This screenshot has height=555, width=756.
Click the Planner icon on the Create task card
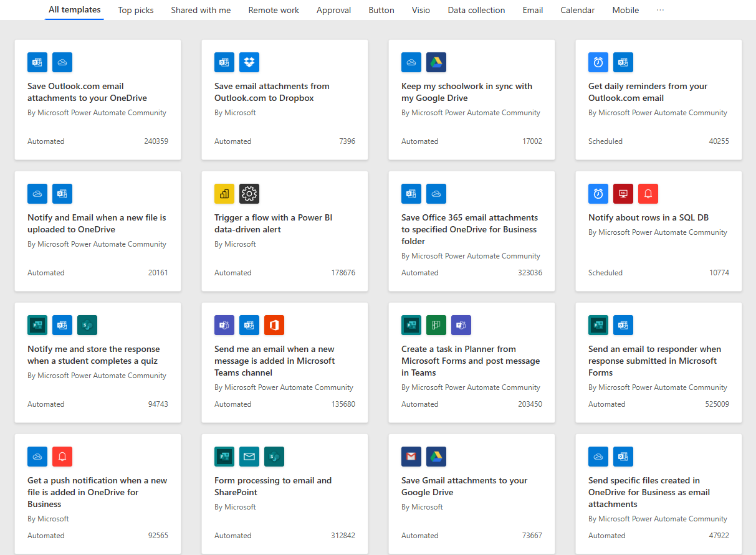coord(436,325)
